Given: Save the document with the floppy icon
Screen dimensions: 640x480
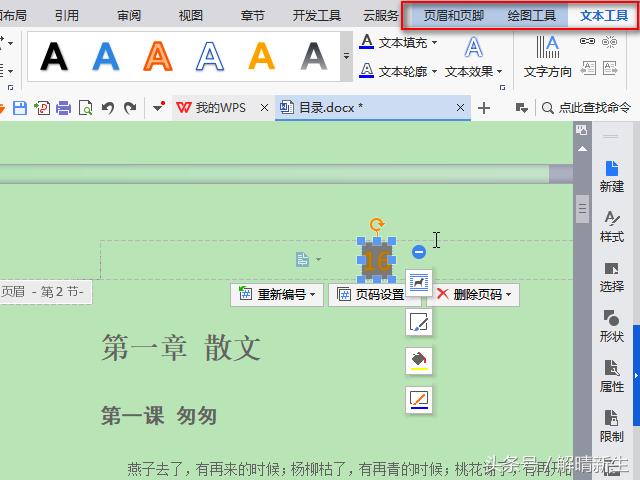Looking at the screenshot, I should point(20,108).
